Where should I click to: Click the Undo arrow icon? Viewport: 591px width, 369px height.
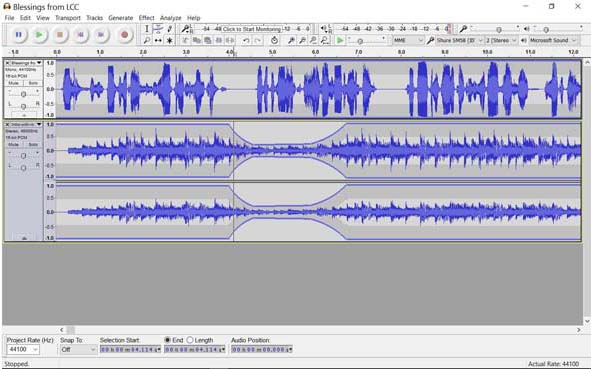click(246, 40)
